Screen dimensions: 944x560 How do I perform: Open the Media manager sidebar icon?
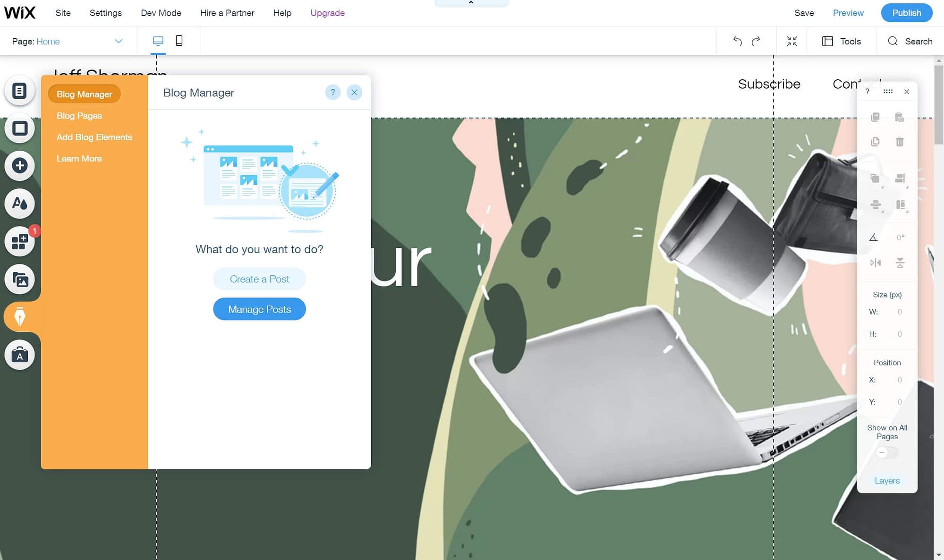click(19, 280)
